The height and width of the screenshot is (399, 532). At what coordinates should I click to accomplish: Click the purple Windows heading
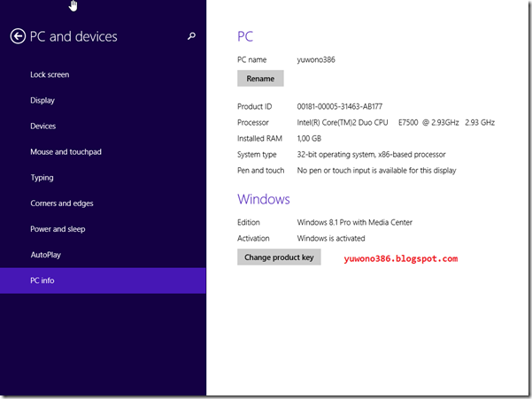(x=263, y=199)
